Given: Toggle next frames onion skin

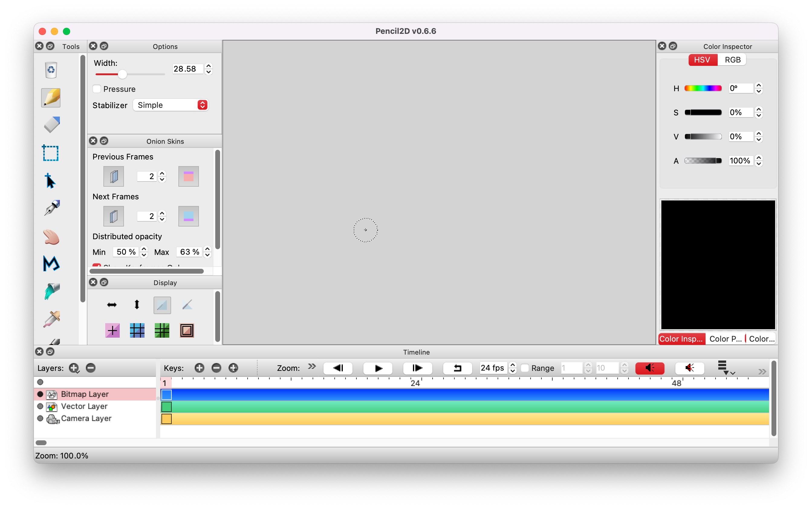Looking at the screenshot, I should tap(113, 216).
